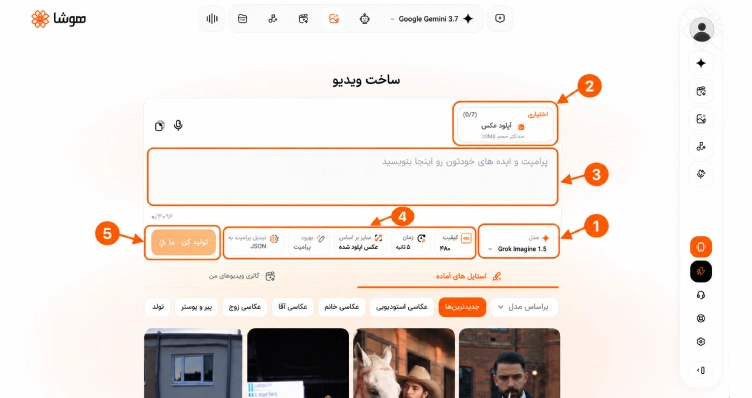Click the paste clipboard icon beside microphone

tap(159, 126)
